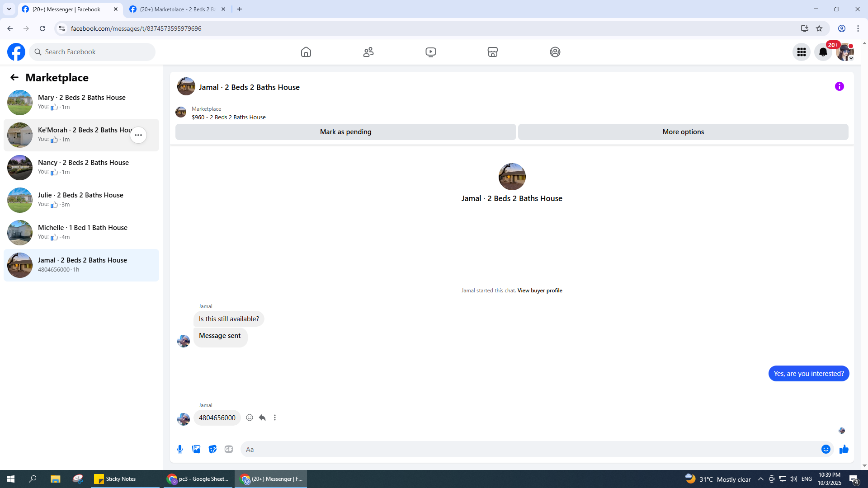868x488 pixels.
Task: Open Sticky Notes from taskbar
Action: pos(125,479)
